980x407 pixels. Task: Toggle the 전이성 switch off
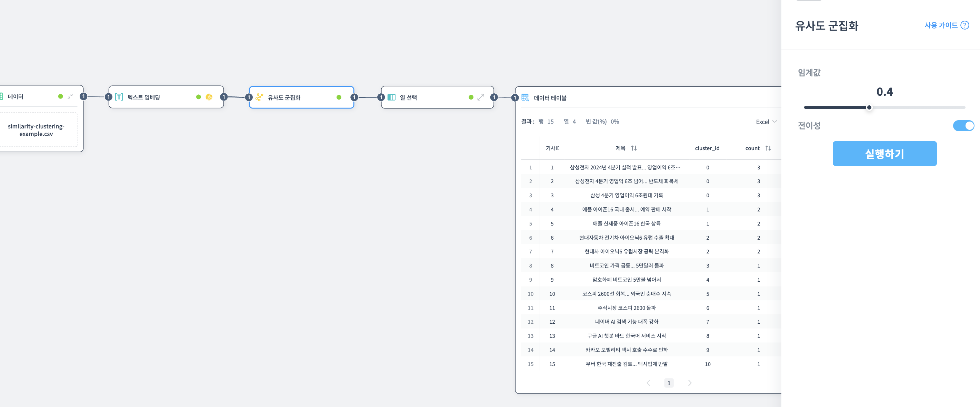(x=963, y=125)
